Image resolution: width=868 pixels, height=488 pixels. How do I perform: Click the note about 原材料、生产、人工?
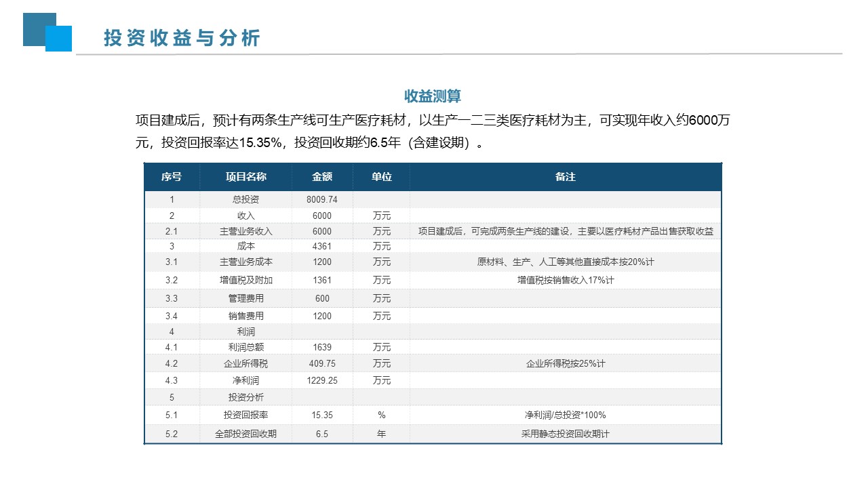tap(566, 262)
